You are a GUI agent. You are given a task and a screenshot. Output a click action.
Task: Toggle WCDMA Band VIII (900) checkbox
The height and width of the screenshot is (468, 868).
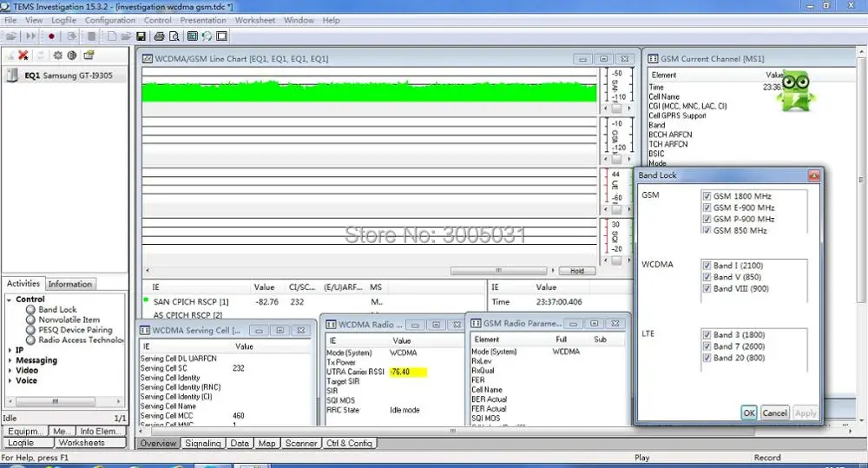coord(707,288)
